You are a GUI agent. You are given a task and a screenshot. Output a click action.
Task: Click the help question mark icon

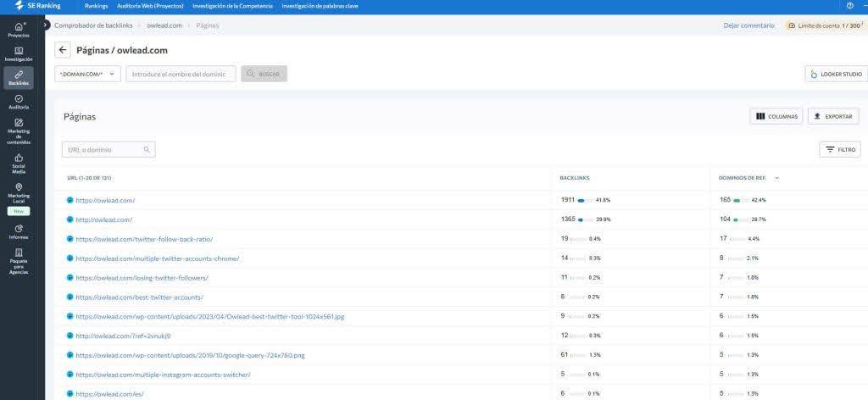coord(849,6)
